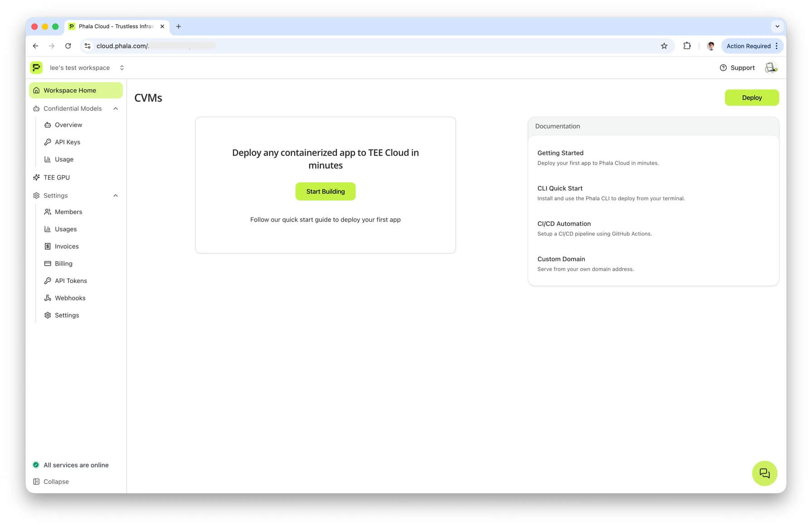Collapse the Settings section
This screenshot has height=527, width=812.
pos(116,195)
